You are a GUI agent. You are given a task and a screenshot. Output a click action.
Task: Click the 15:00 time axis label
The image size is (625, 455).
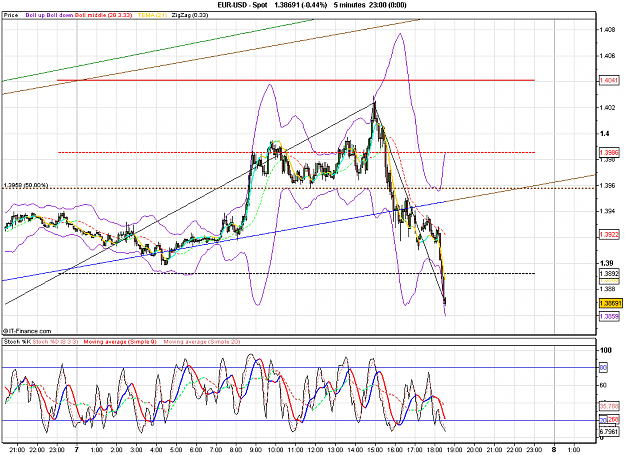coord(375,450)
